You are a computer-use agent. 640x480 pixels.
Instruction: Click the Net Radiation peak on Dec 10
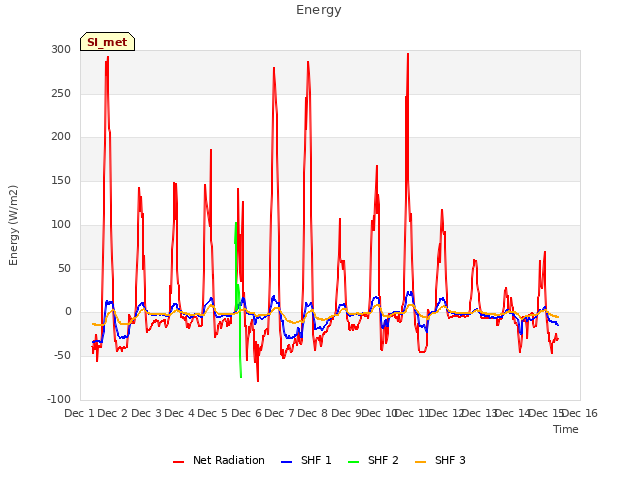click(x=408, y=54)
